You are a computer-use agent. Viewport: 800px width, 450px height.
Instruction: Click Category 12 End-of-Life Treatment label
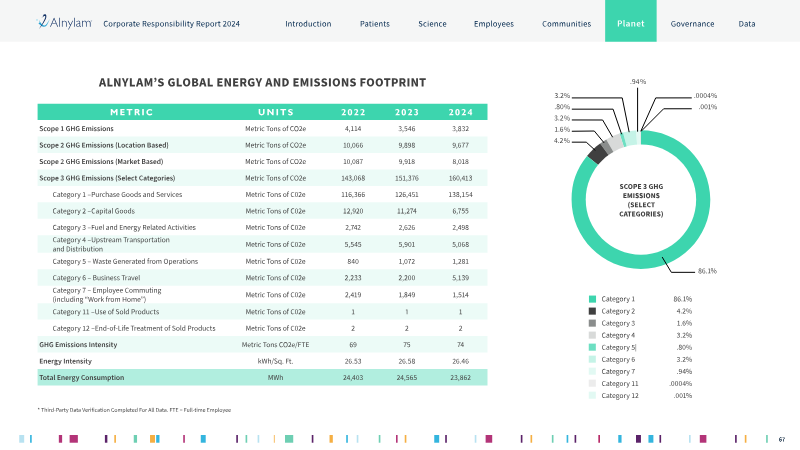coord(134,328)
